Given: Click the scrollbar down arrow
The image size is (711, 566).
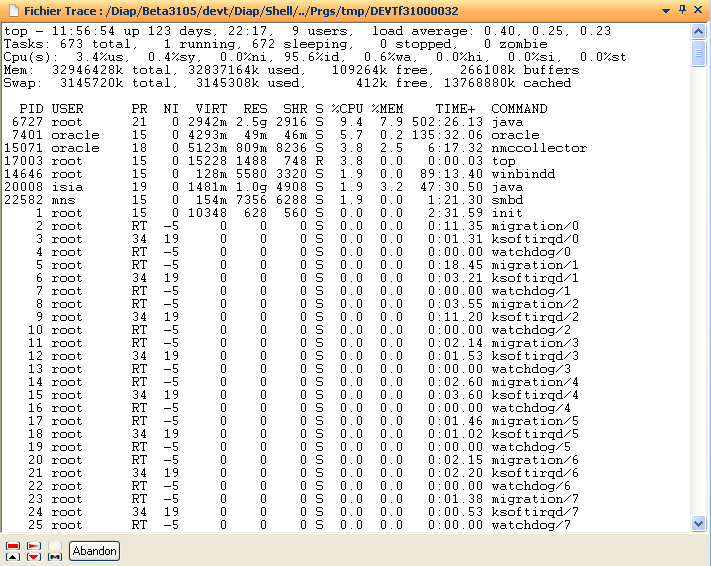Looking at the screenshot, I should tap(698, 523).
